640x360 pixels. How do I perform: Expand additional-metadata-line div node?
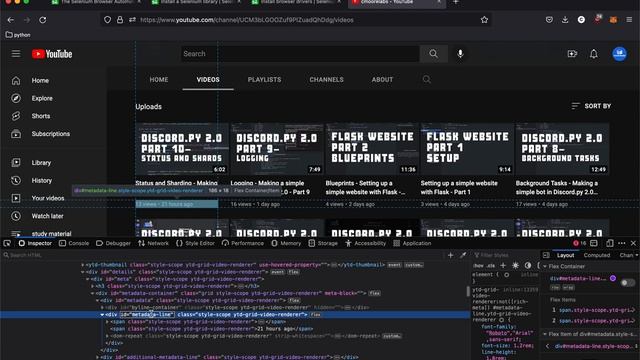tap(98, 357)
